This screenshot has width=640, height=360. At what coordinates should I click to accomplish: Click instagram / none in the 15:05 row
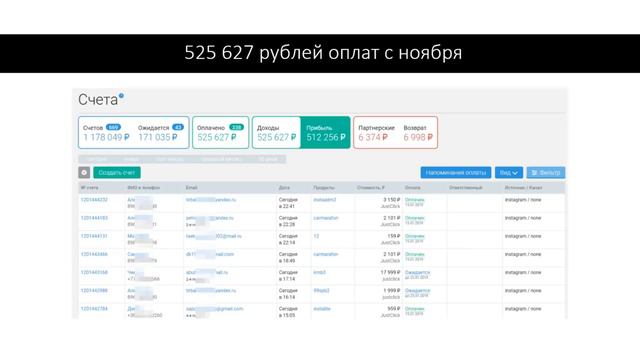(523, 309)
